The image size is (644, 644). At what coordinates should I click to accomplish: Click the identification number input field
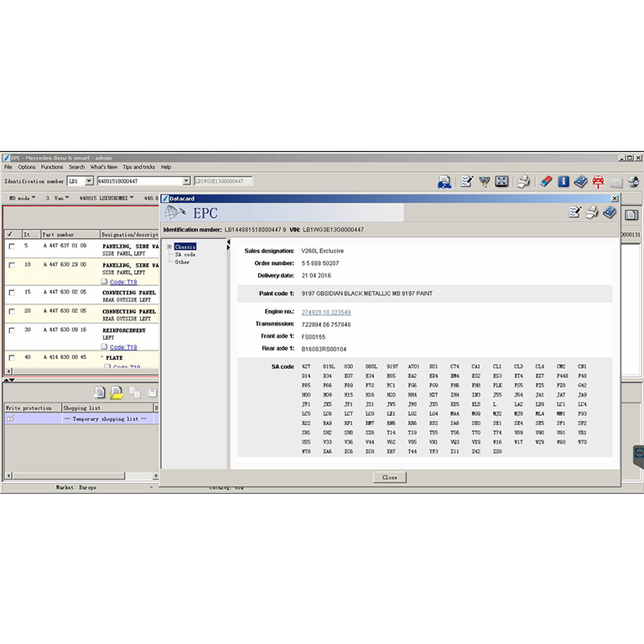(139, 181)
